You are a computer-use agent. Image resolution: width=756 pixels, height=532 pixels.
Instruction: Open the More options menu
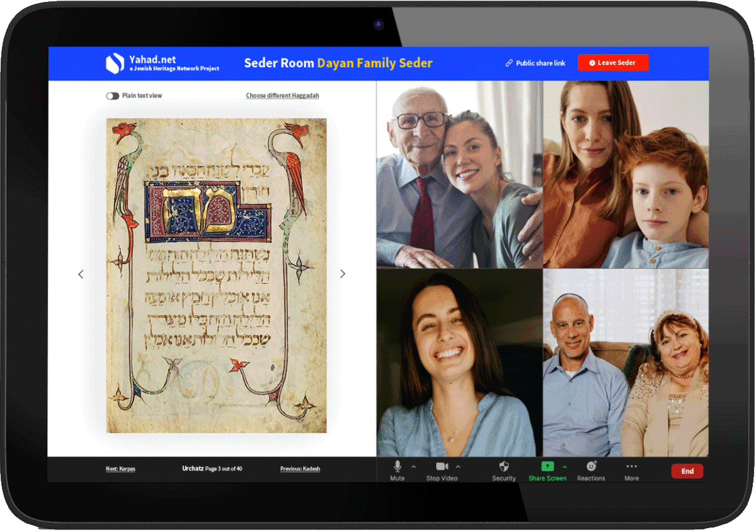click(x=631, y=470)
